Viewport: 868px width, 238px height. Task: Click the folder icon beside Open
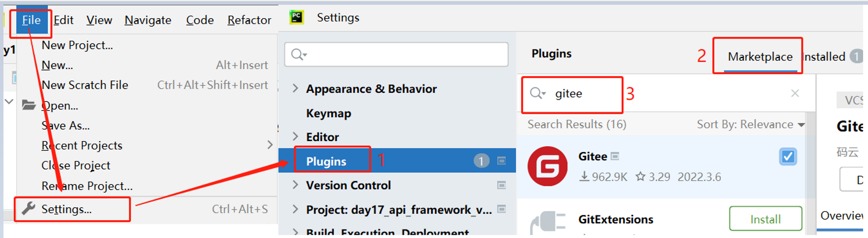29,105
